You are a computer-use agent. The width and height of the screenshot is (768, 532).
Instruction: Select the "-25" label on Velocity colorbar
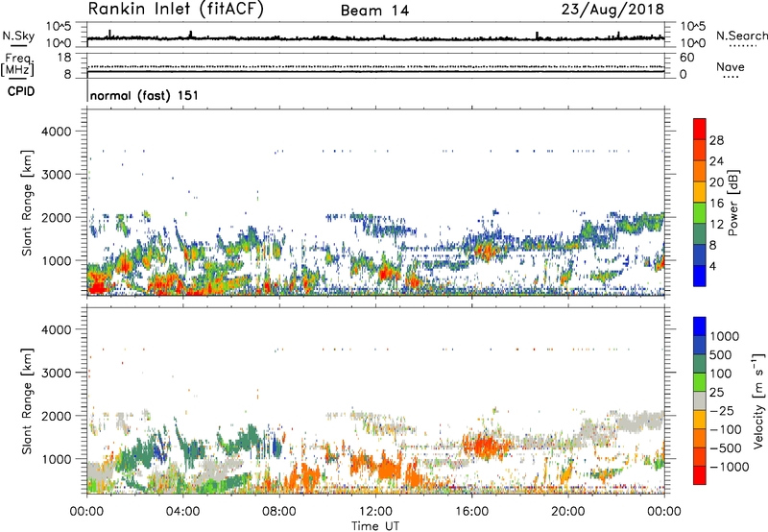tap(723, 410)
